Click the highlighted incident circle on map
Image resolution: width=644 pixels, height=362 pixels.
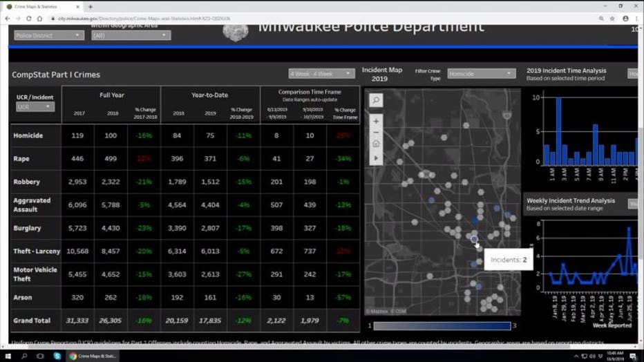coord(474,238)
